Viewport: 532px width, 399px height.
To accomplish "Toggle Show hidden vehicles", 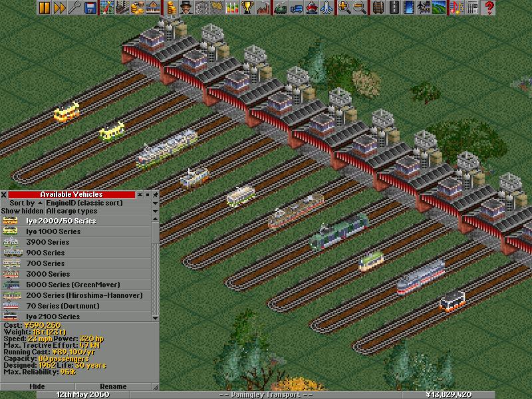I will coord(23,211).
